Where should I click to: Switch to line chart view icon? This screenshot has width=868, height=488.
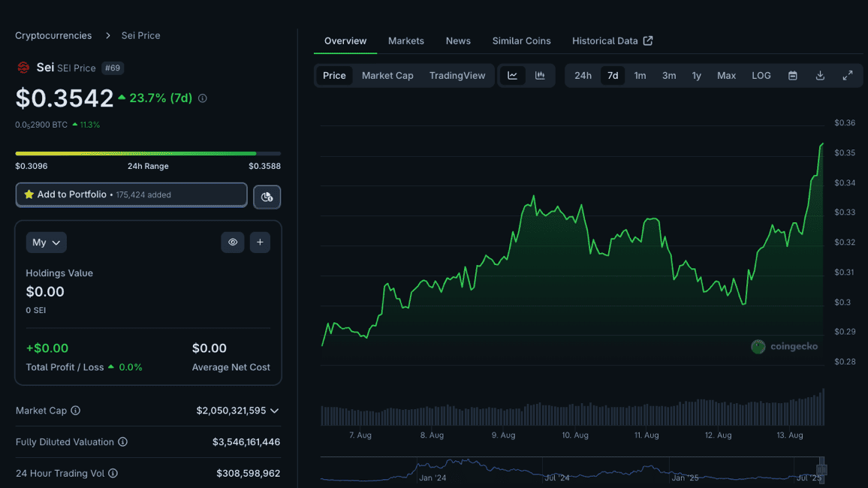[512, 75]
